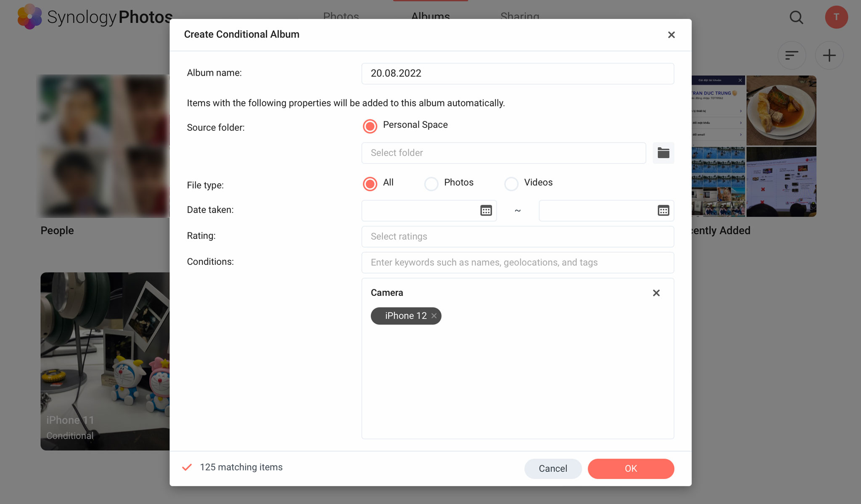Click the calendar icon for start date

[486, 211]
